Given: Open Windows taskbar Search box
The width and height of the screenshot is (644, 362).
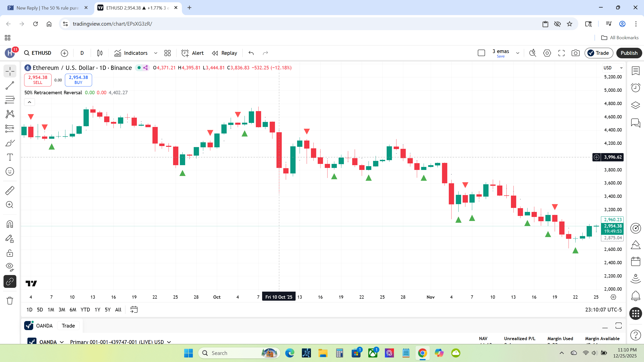Looking at the screenshot, I should (x=239, y=353).
